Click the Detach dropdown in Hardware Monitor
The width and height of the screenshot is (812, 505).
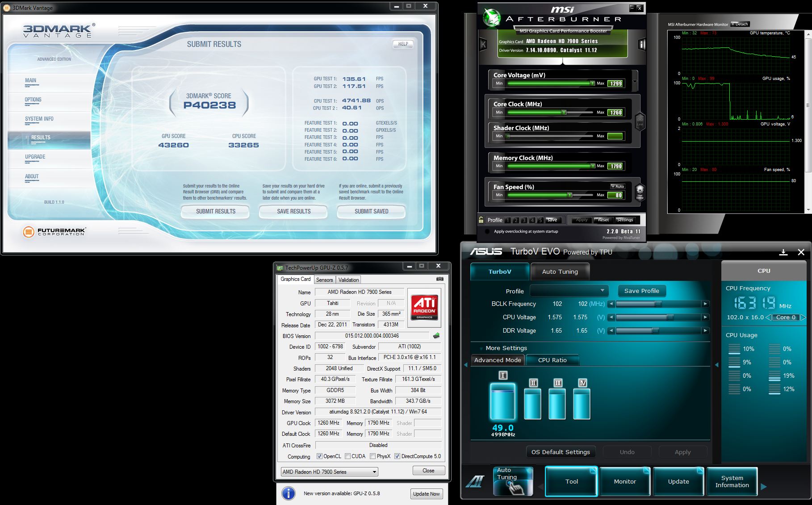[740, 24]
